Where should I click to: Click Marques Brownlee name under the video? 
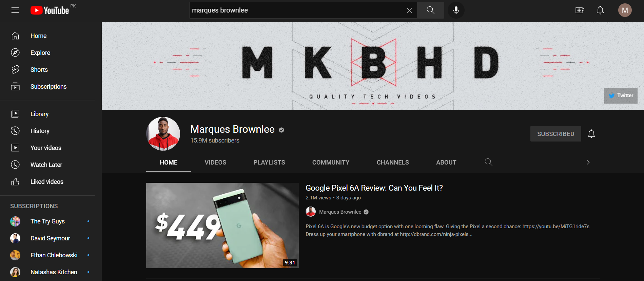click(x=340, y=212)
